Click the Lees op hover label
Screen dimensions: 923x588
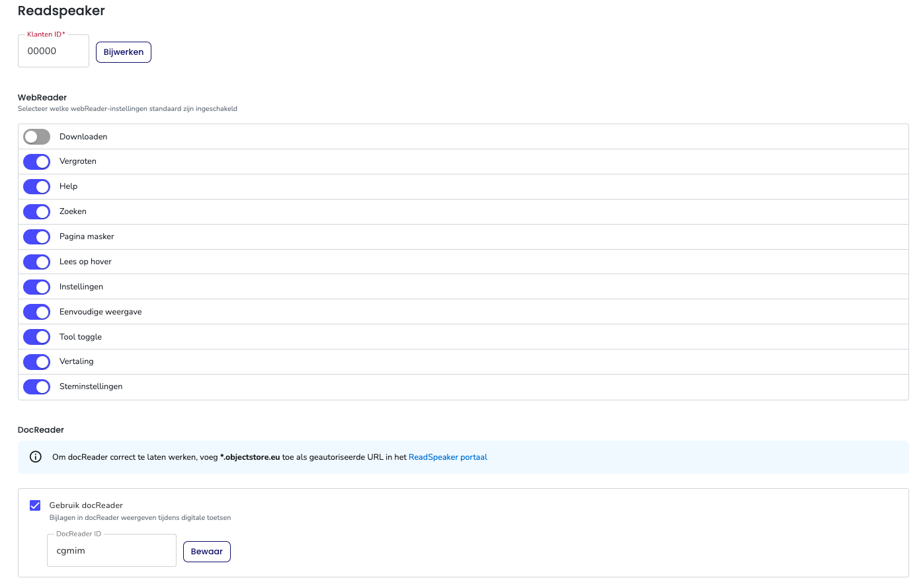(85, 262)
